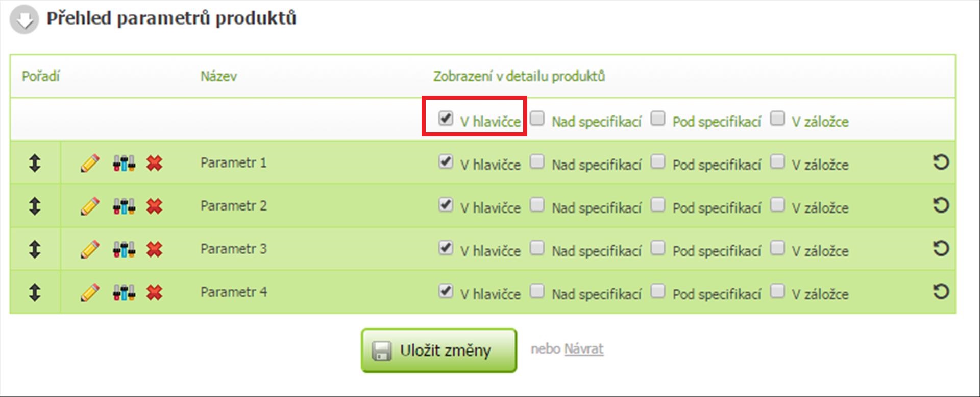Click the reorder arrows icon for Parametr 4
980x397 pixels.
(35, 292)
